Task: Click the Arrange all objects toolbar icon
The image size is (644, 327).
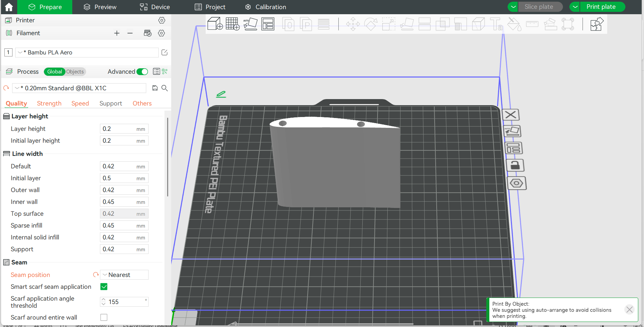Action: click(x=268, y=24)
